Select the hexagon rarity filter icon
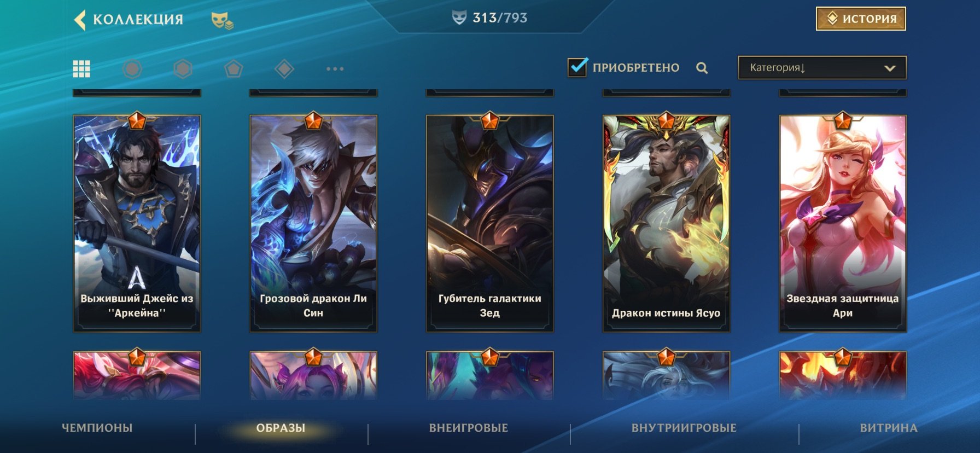The height and width of the screenshot is (453, 980). coord(183,69)
